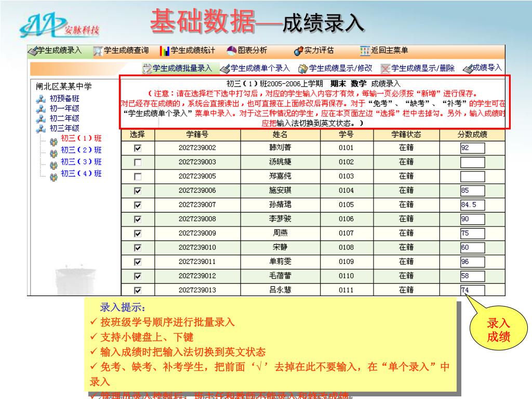Select class 初三(4)班
532x399 pixels.
[81, 174]
